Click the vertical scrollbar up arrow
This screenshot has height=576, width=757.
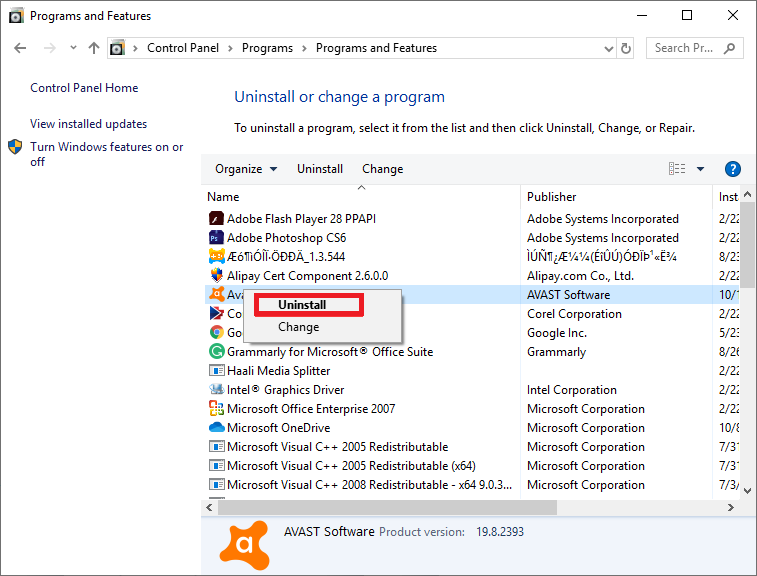point(747,194)
